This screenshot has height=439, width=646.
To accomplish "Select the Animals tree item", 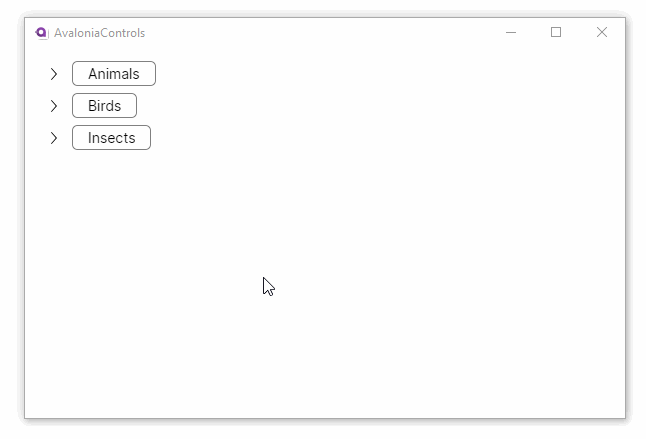I will [114, 74].
